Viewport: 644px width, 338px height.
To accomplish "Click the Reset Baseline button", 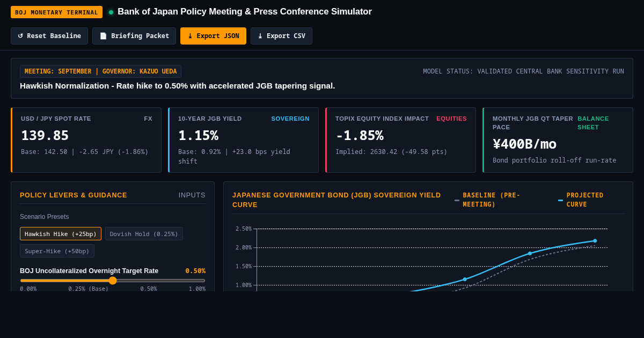I will (x=49, y=36).
